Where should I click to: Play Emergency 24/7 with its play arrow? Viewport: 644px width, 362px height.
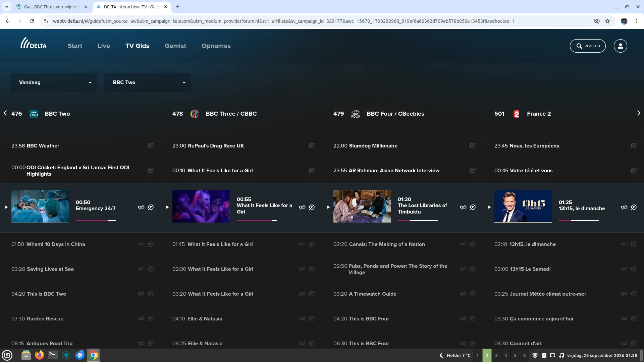(6, 207)
